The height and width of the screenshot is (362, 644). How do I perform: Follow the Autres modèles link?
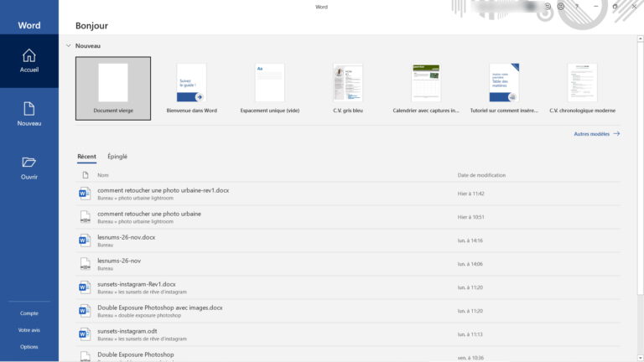(x=597, y=134)
